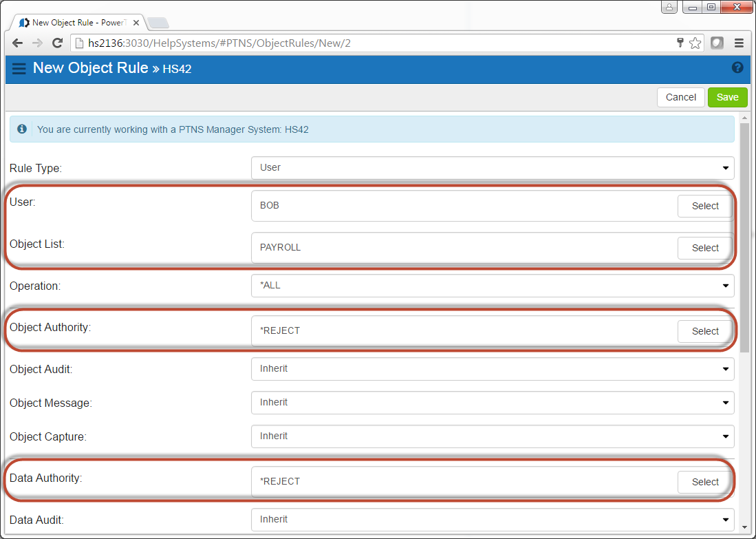Click the saved password key icon
The width and height of the screenshot is (756, 539).
(x=680, y=43)
